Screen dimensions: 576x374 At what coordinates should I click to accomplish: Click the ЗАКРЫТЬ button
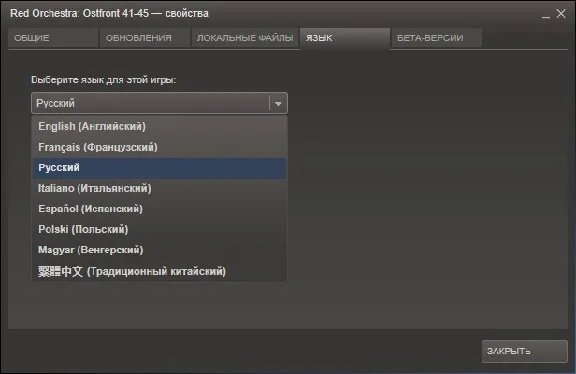coord(525,351)
